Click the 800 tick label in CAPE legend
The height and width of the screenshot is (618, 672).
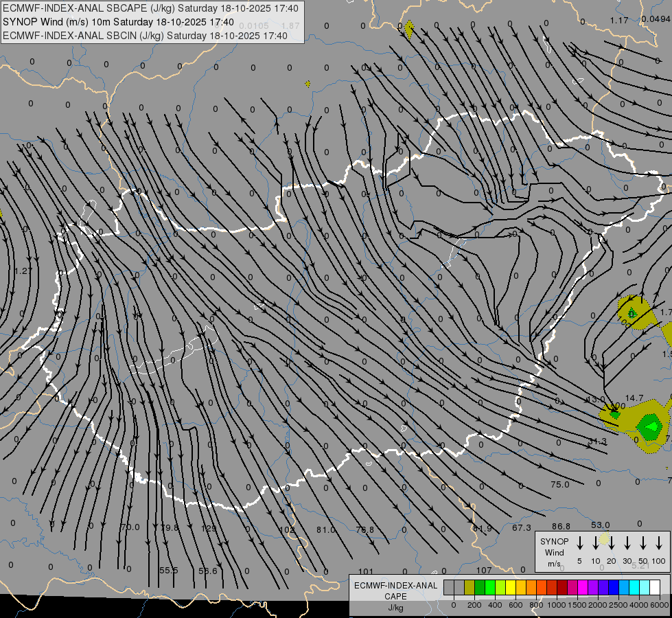[536, 605]
